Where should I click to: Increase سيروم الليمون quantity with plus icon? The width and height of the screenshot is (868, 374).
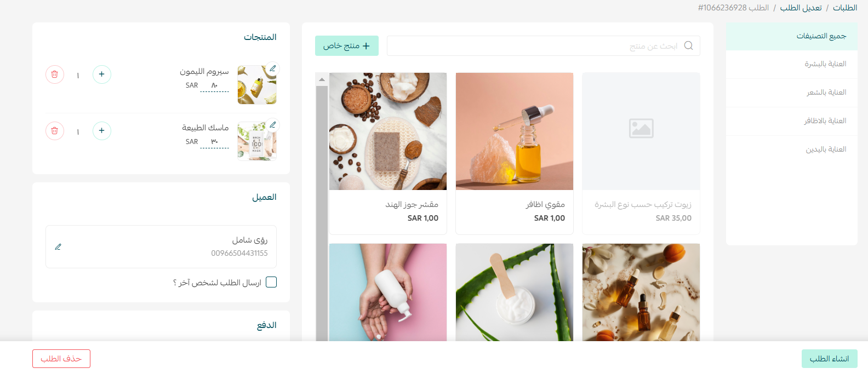(102, 74)
